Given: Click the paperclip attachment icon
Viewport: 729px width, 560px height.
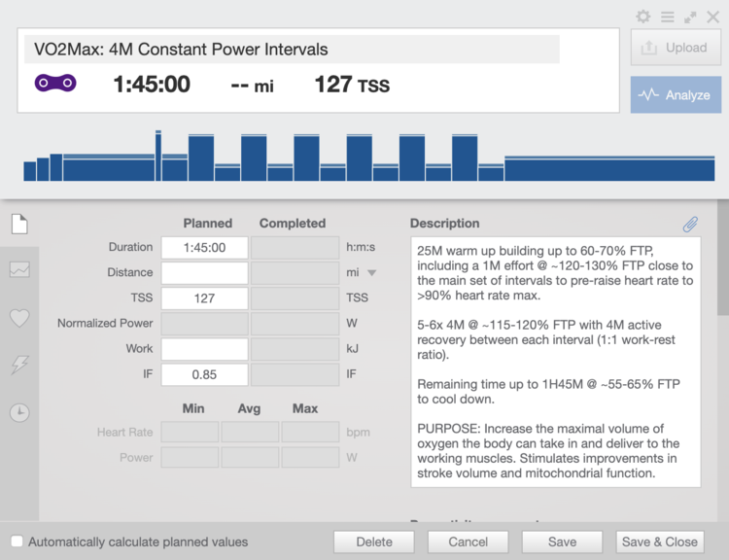Looking at the screenshot, I should click(690, 225).
